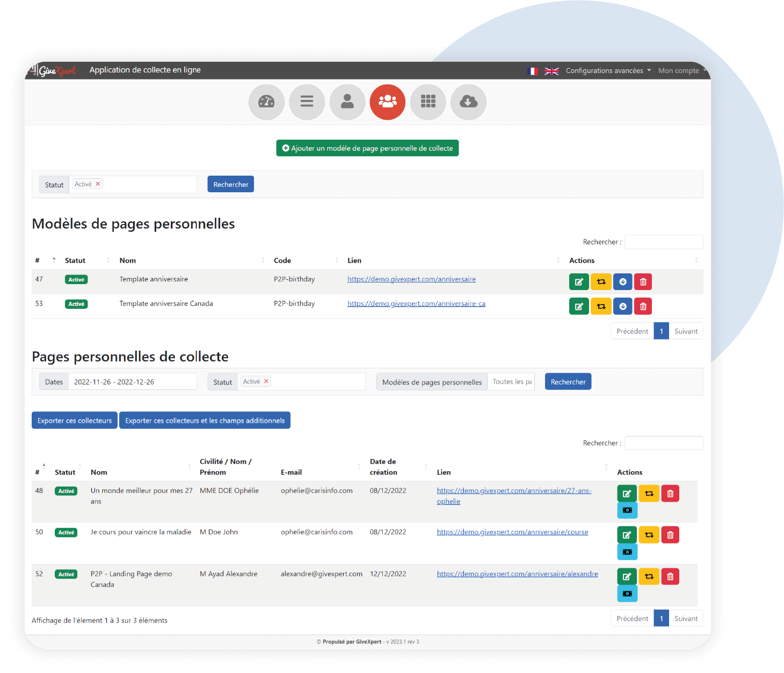Duplicate the page numbered 48
The image size is (784, 673).
(x=649, y=493)
